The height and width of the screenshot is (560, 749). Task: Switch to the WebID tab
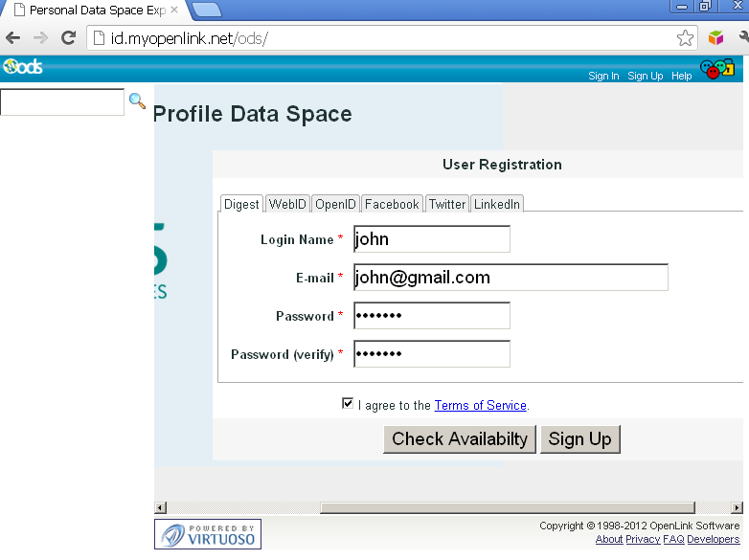click(287, 204)
